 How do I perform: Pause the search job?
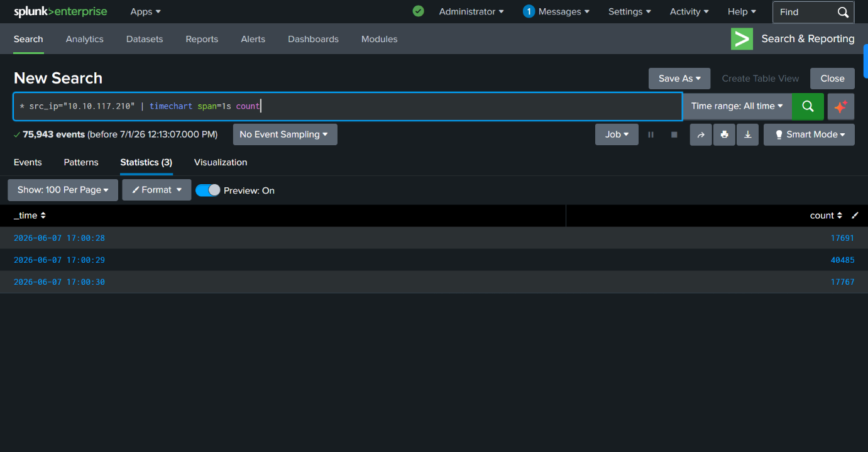[x=651, y=135]
